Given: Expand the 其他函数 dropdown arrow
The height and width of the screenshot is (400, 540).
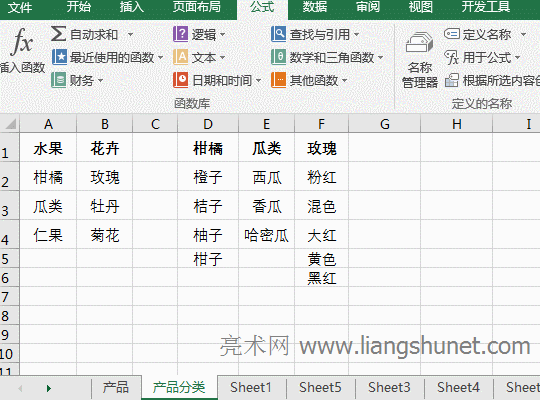Looking at the screenshot, I should coord(344,81).
